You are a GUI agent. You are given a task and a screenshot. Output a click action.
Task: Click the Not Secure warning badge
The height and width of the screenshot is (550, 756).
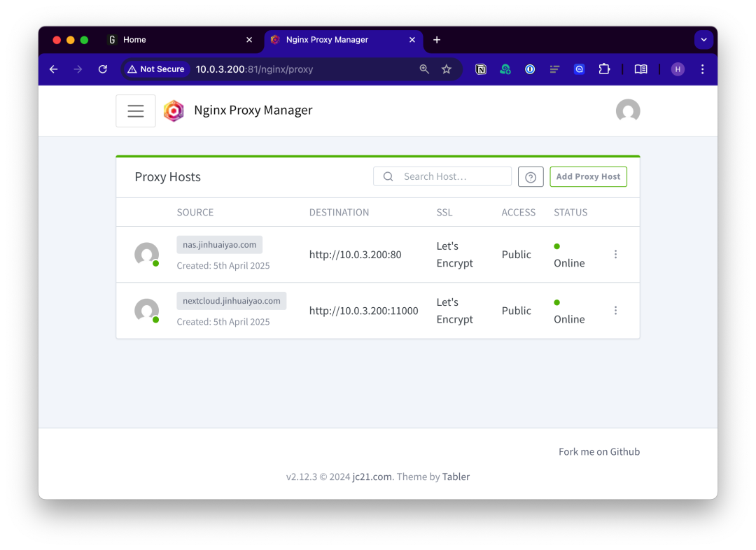pyautogui.click(x=156, y=69)
